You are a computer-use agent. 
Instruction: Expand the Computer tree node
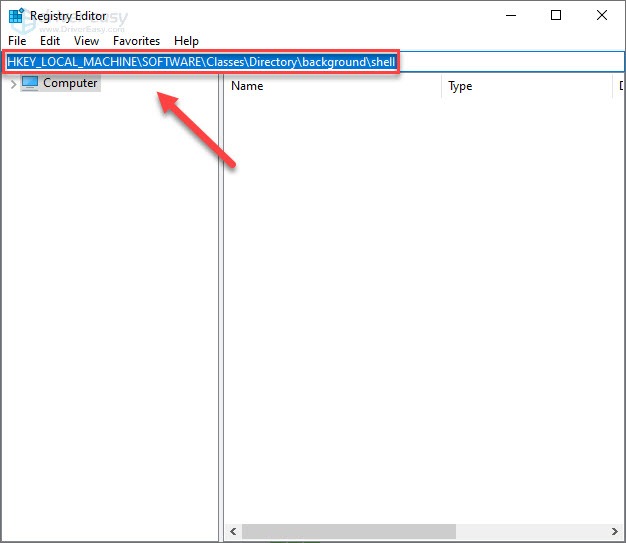pos(13,84)
